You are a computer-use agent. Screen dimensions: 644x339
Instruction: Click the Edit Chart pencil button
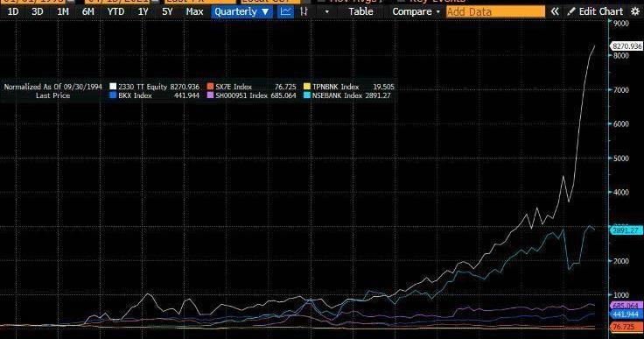(x=595, y=11)
